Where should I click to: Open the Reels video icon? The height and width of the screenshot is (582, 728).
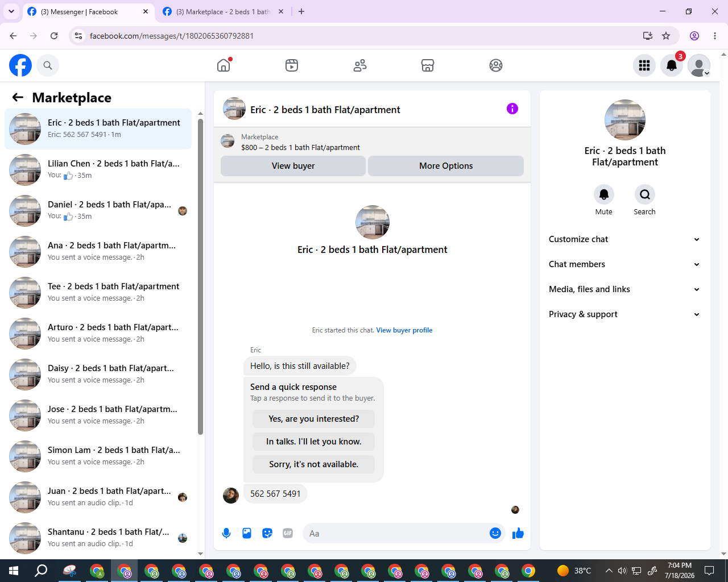click(x=292, y=65)
